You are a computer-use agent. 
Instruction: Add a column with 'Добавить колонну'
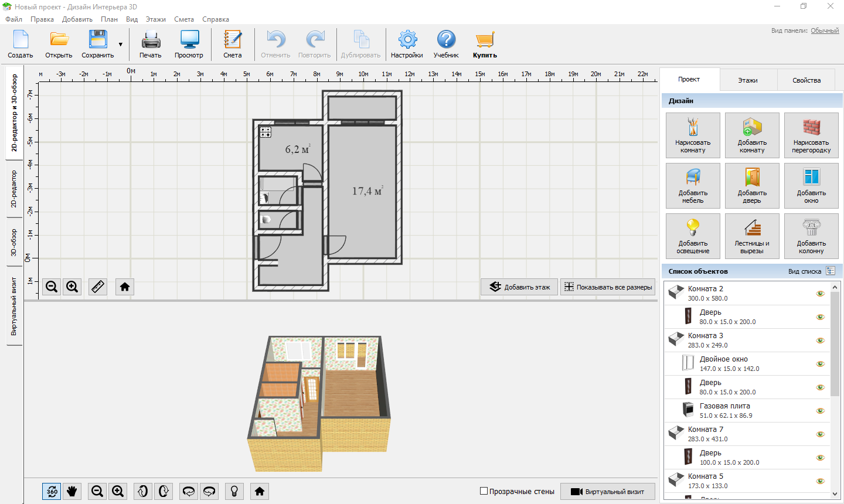click(x=811, y=236)
